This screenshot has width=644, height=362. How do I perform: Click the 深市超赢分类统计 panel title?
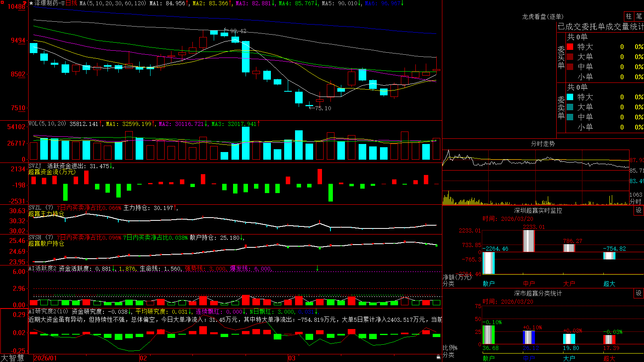pos(538,293)
